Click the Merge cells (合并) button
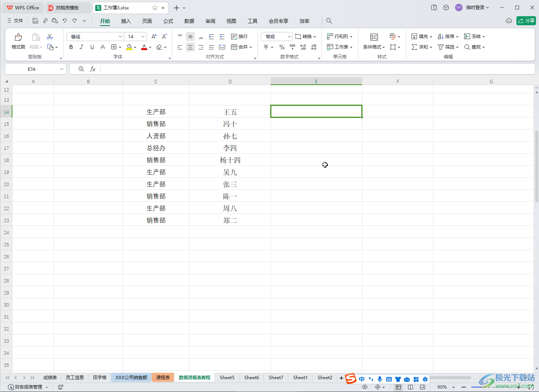 [x=241, y=47]
